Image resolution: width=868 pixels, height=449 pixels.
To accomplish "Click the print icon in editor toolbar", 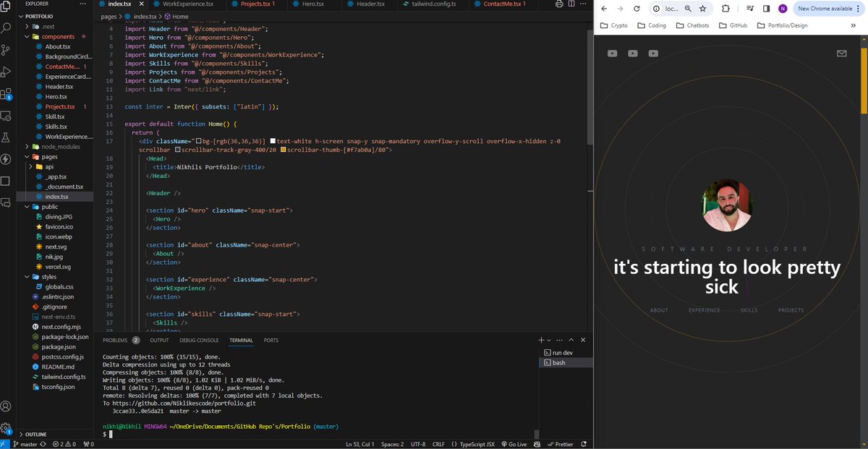I will point(559,4).
